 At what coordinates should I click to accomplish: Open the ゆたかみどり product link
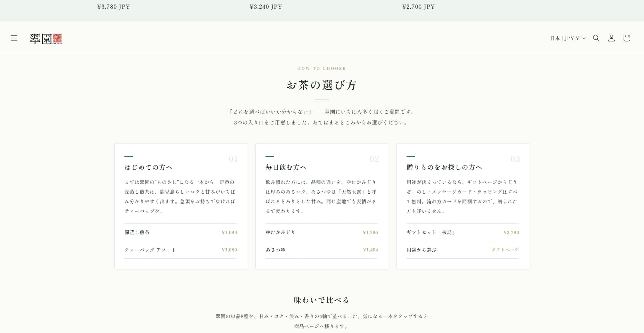322,232
